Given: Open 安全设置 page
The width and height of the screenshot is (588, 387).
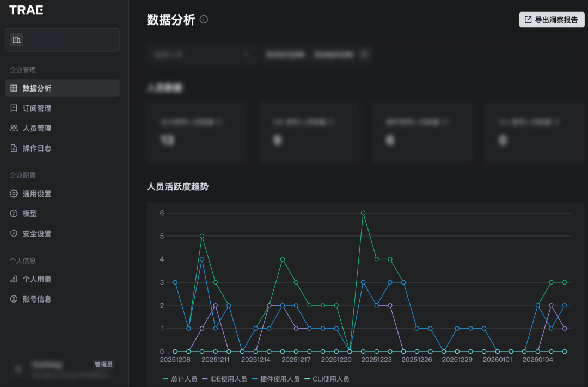Looking at the screenshot, I should click(62, 233).
